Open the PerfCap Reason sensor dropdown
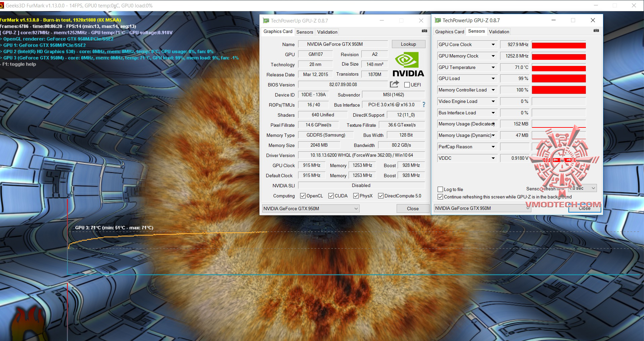Viewport: 644px width, 341px height. pyautogui.click(x=493, y=147)
